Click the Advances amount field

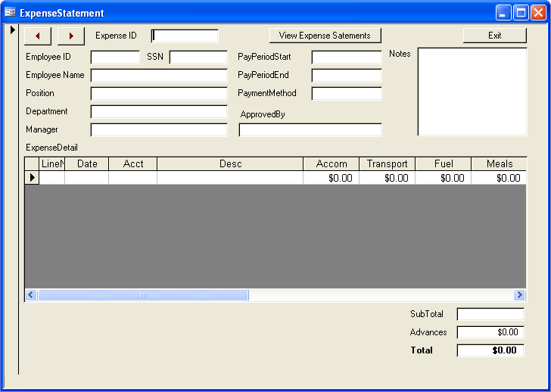click(490, 332)
